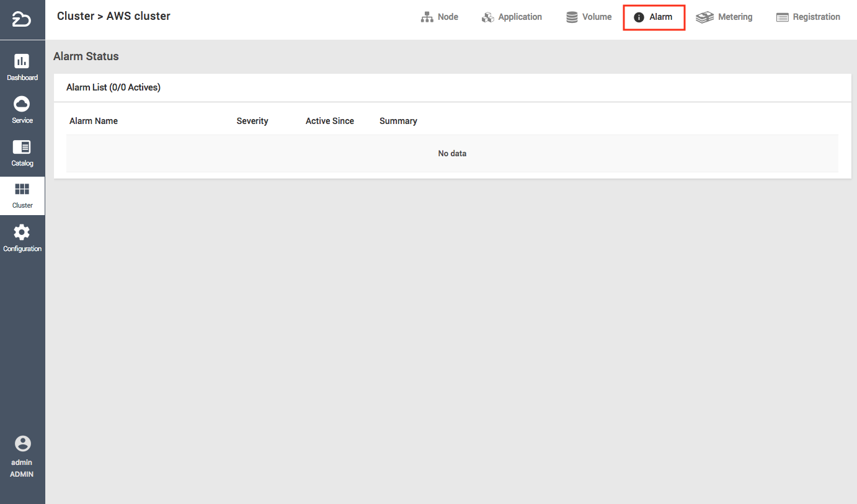Switch to the Volume tab

588,17
